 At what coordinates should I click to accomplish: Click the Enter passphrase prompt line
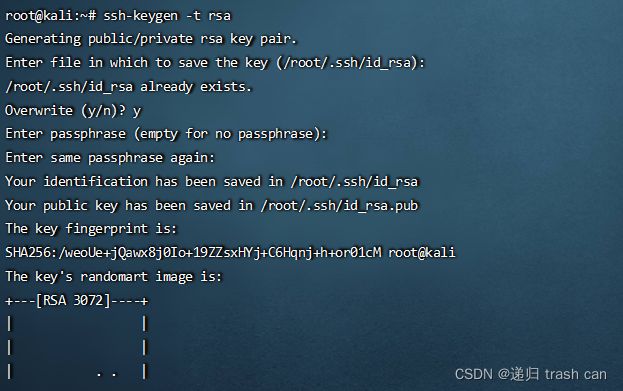[x=166, y=134]
